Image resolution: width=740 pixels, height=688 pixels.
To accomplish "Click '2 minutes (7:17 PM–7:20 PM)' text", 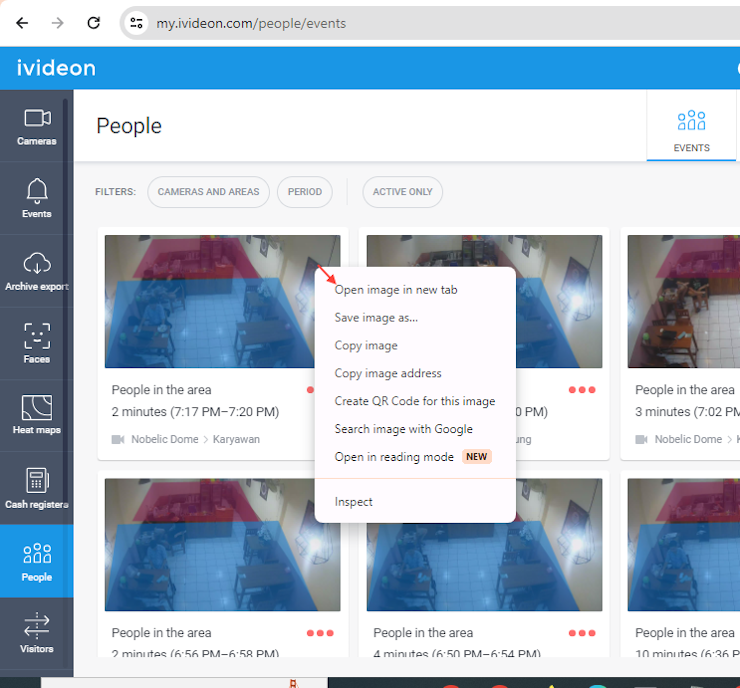I will click(195, 412).
